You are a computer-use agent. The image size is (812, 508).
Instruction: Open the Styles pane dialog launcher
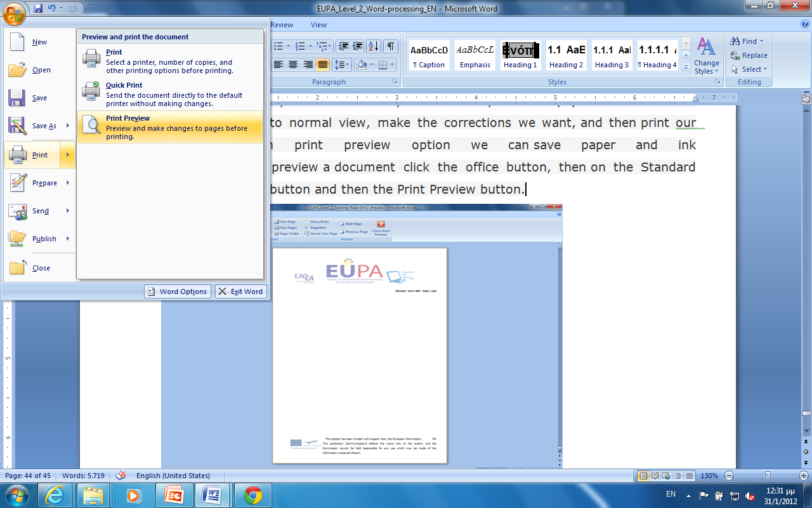(717, 82)
